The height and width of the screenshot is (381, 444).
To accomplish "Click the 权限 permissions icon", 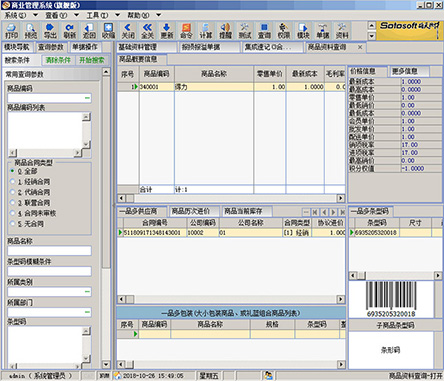I will [284, 31].
